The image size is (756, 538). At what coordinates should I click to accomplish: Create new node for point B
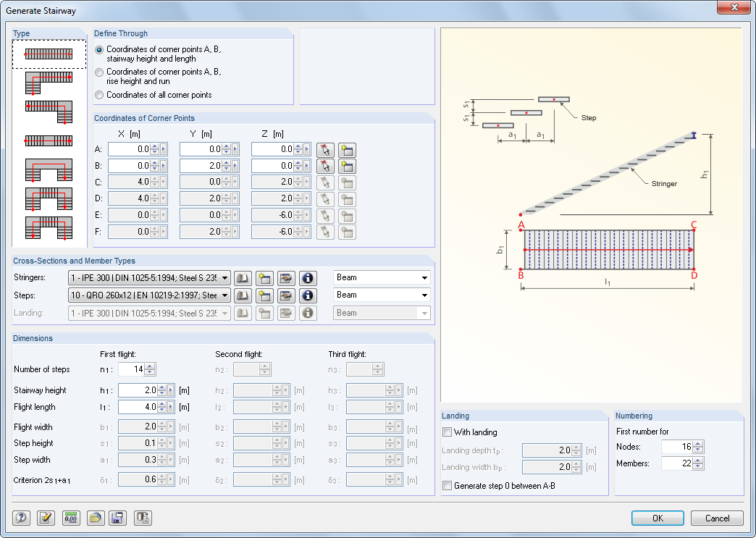tap(347, 166)
